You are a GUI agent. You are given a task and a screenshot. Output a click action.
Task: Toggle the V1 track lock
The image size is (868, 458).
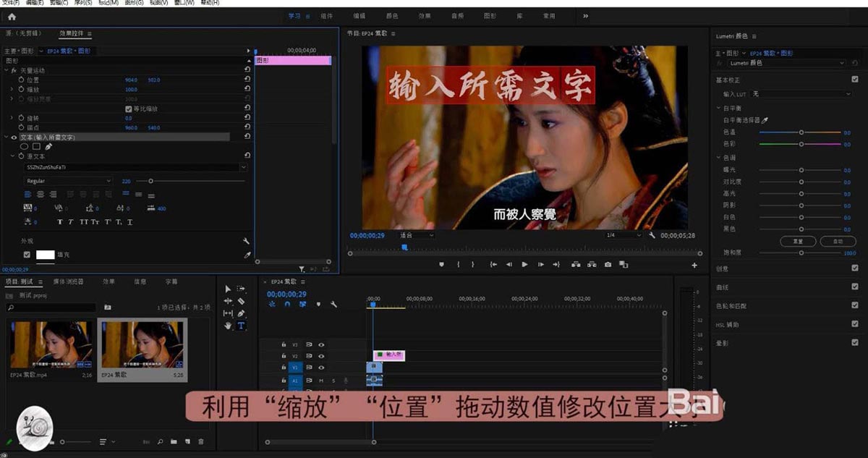(284, 368)
